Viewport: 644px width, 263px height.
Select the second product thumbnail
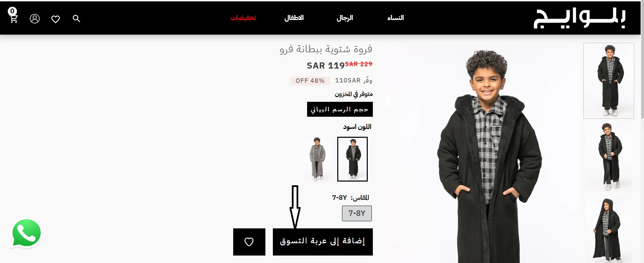[x=609, y=157]
